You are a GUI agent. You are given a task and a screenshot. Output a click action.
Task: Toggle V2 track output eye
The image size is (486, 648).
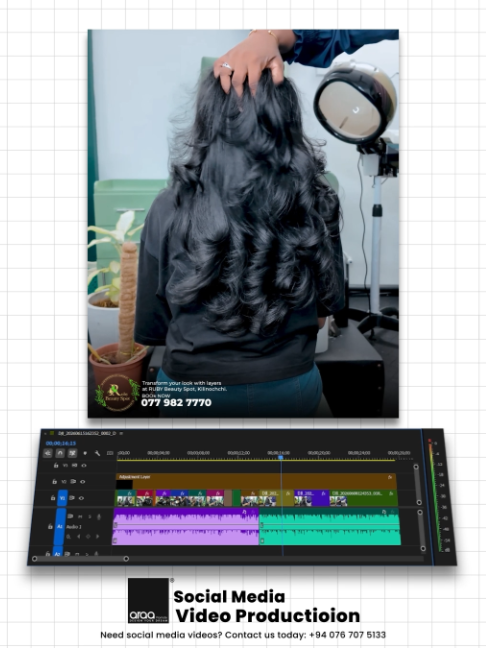[83, 481]
